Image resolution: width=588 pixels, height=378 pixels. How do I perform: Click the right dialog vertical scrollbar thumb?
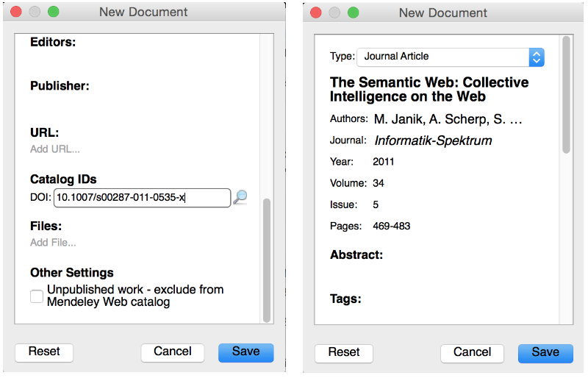566,95
